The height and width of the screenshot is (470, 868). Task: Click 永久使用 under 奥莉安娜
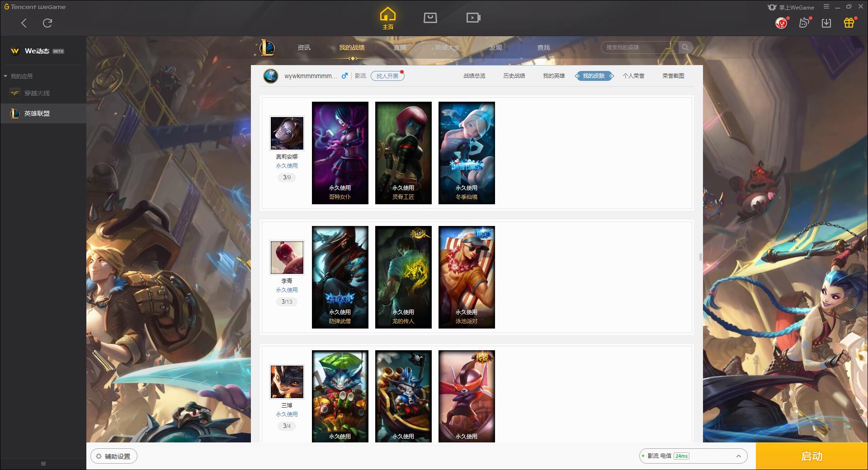[287, 166]
